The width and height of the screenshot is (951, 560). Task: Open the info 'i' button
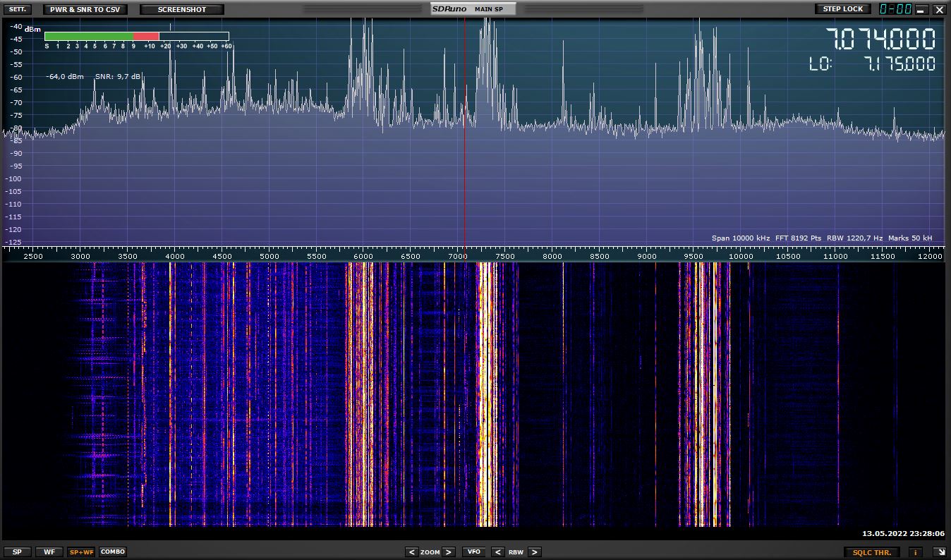click(916, 552)
